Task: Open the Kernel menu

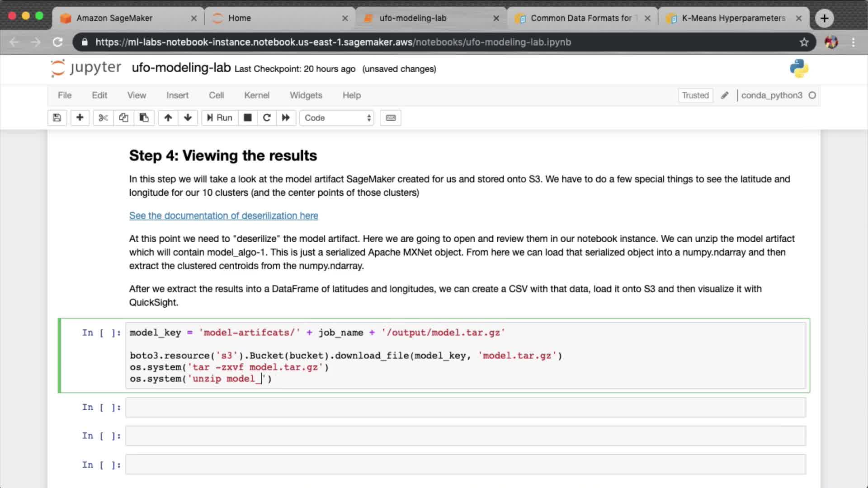Action: pyautogui.click(x=256, y=95)
